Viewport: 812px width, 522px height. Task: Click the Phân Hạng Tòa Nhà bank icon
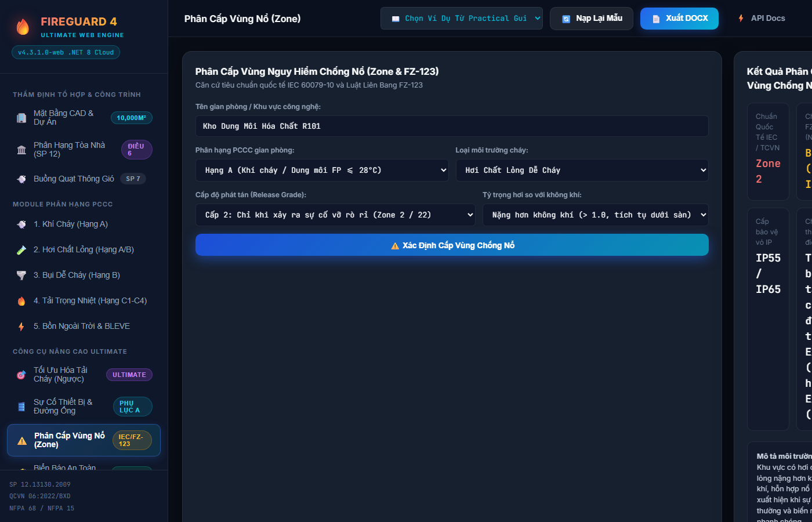coord(21,150)
